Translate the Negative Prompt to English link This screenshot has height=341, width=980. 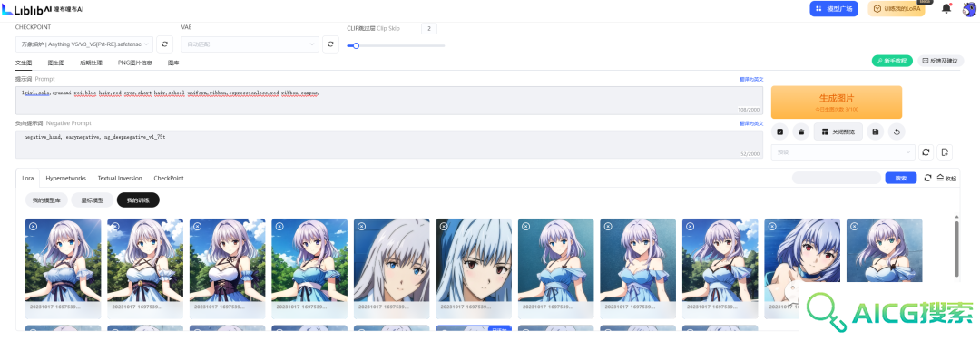point(751,123)
